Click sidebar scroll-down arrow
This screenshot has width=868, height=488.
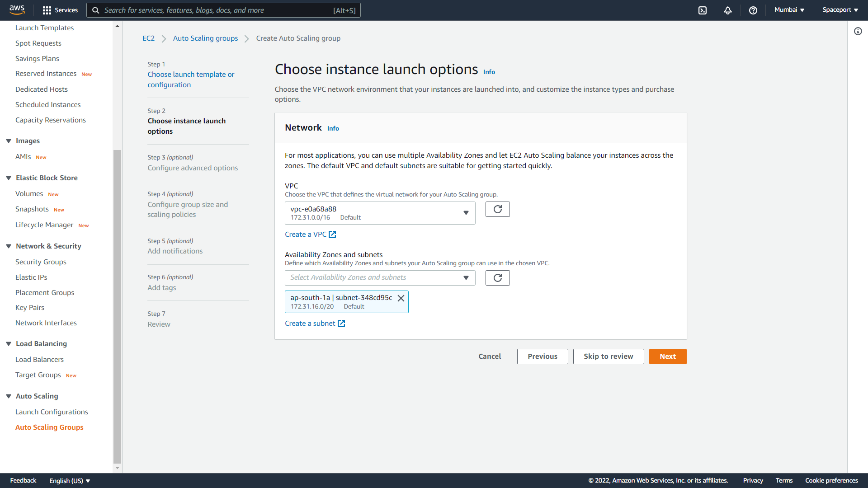coord(117,468)
